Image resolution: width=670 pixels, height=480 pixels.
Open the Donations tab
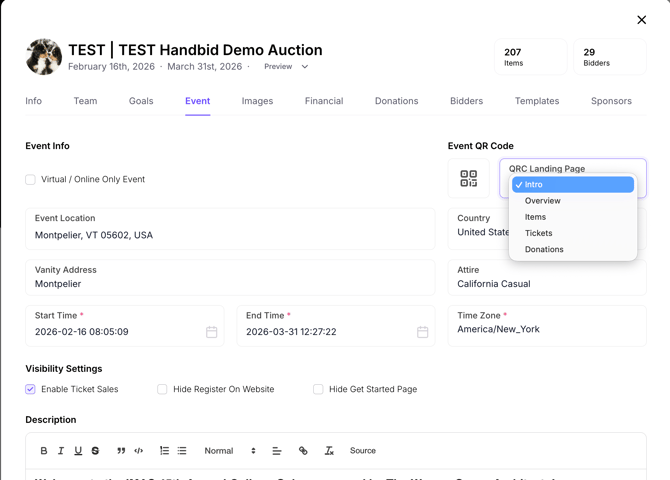pos(397,101)
